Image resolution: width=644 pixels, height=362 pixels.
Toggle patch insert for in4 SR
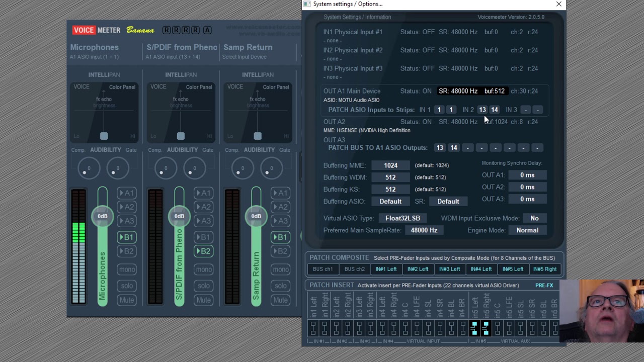[x=440, y=329]
